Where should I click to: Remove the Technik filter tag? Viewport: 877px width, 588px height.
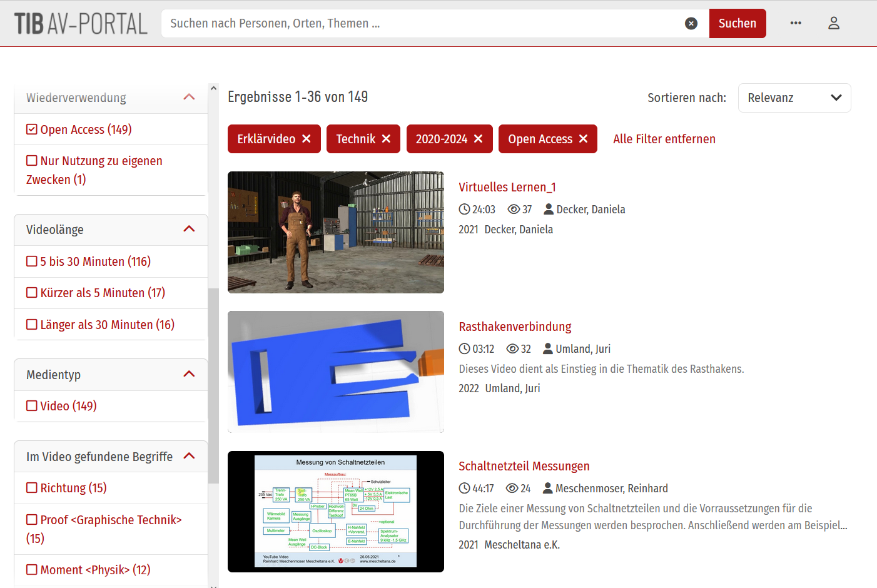click(x=386, y=139)
